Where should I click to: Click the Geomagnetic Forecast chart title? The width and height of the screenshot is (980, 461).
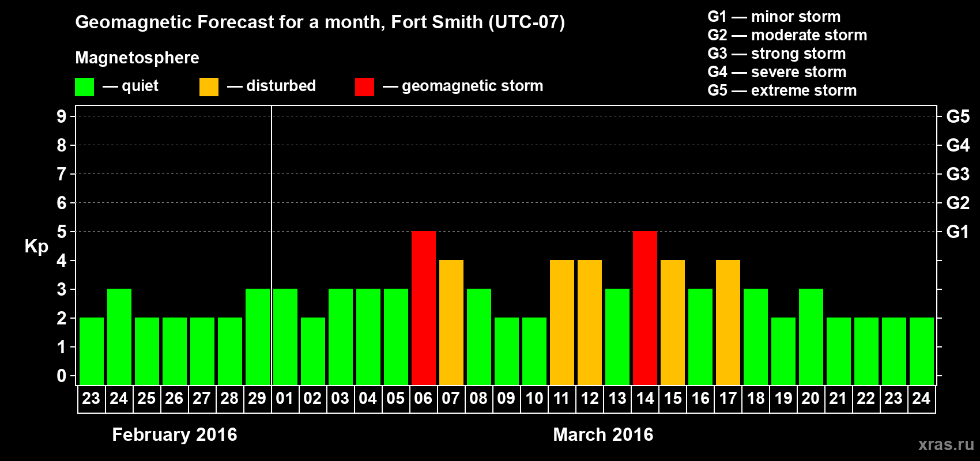point(320,22)
